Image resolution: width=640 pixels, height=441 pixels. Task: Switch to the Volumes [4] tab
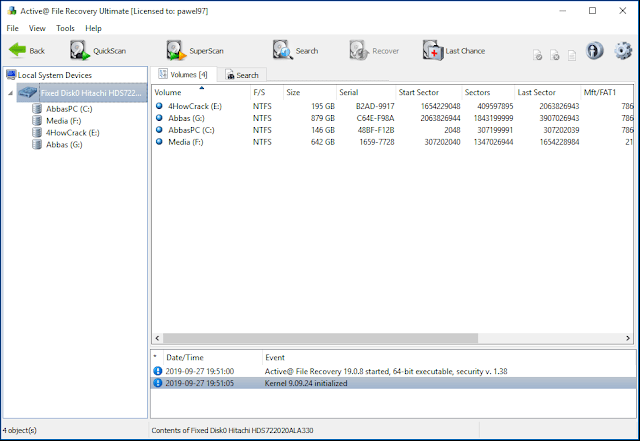pos(183,74)
